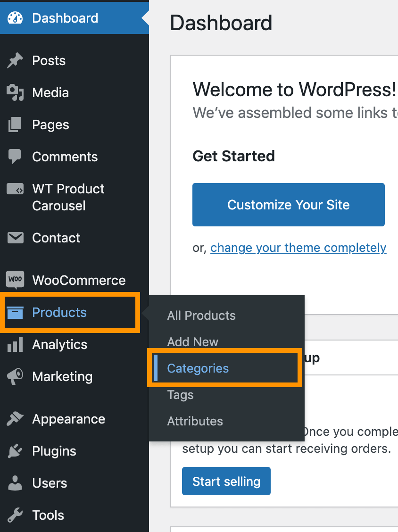Open WT Product Carousel menu
This screenshot has width=398, height=532.
pyautogui.click(x=75, y=197)
